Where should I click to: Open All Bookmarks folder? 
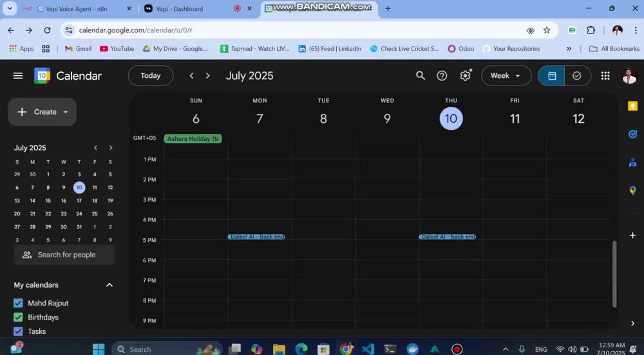pyautogui.click(x=614, y=49)
